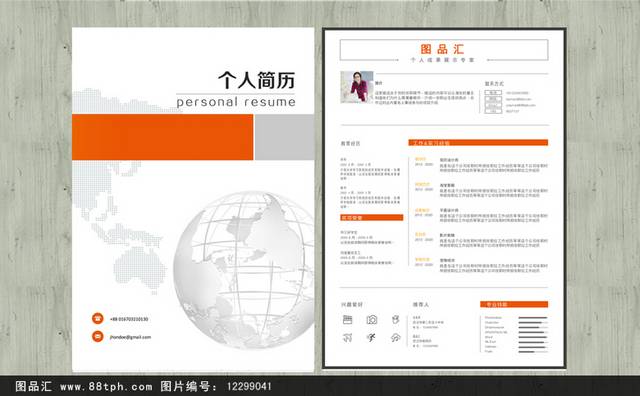The height and width of the screenshot is (396, 640).
Task: Click the orange work experience header bar
Action: click(478, 142)
